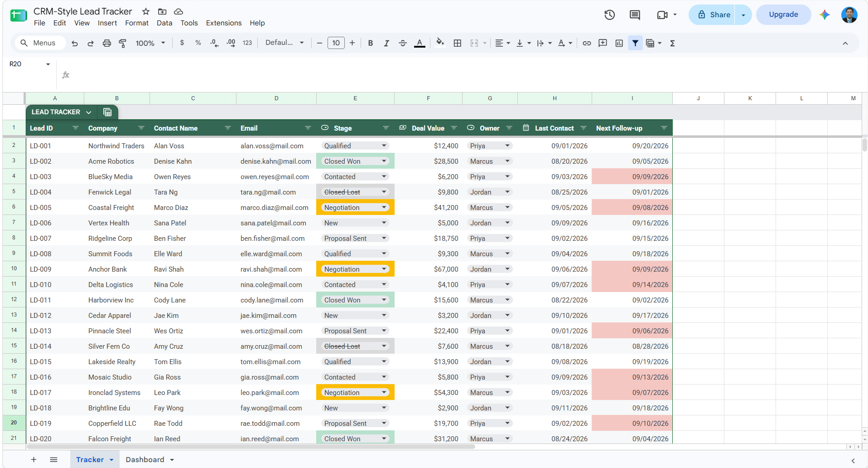Increase font size with plus
Image resolution: width=868 pixels, height=468 pixels.
pyautogui.click(x=352, y=43)
